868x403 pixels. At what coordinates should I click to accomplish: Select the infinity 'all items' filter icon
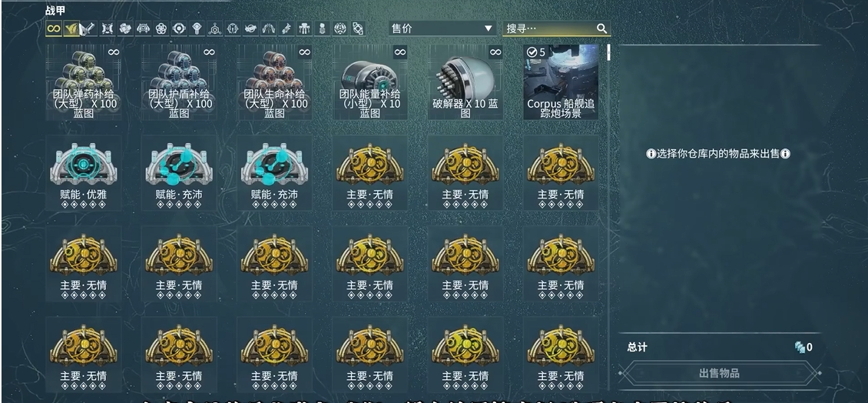coord(54,28)
